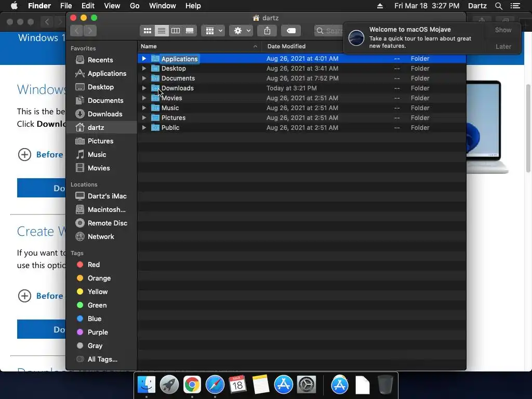Open the File menu
This screenshot has width=532, height=399.
coord(66,6)
